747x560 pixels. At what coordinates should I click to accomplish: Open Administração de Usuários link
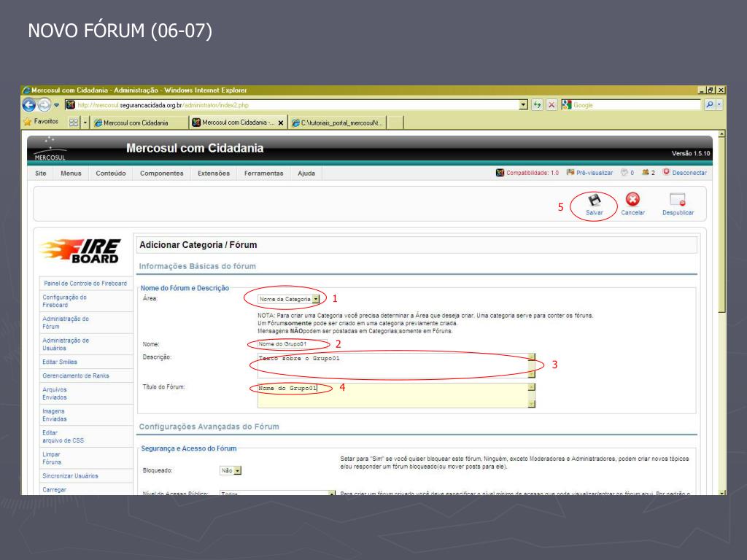coord(65,344)
